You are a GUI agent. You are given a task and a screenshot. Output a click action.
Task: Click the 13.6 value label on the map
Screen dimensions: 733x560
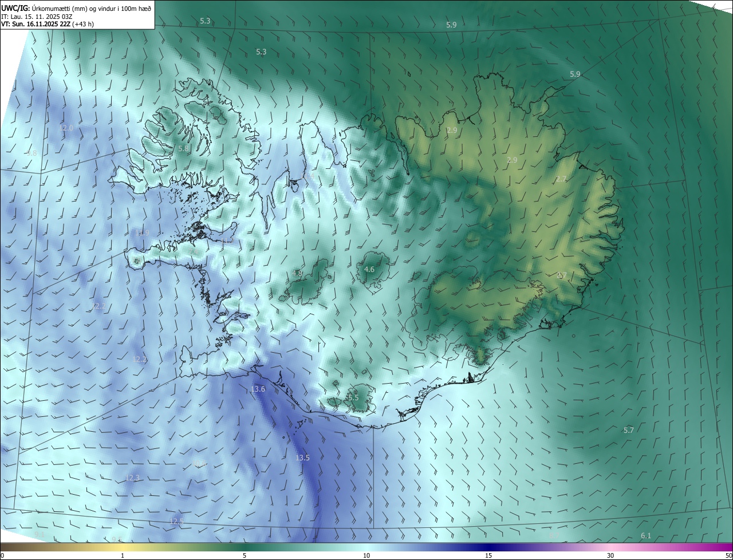click(x=258, y=389)
